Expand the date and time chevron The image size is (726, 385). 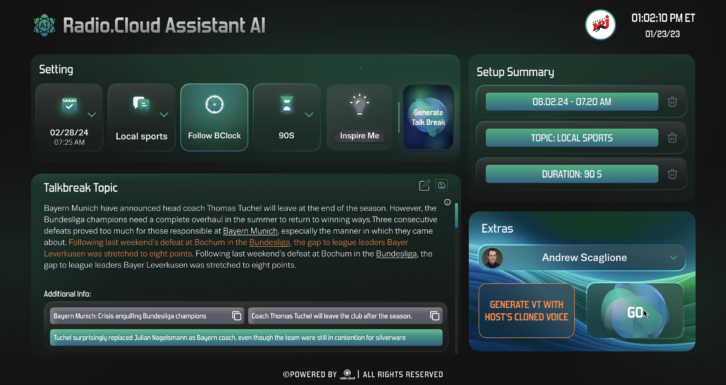pyautogui.click(x=92, y=114)
